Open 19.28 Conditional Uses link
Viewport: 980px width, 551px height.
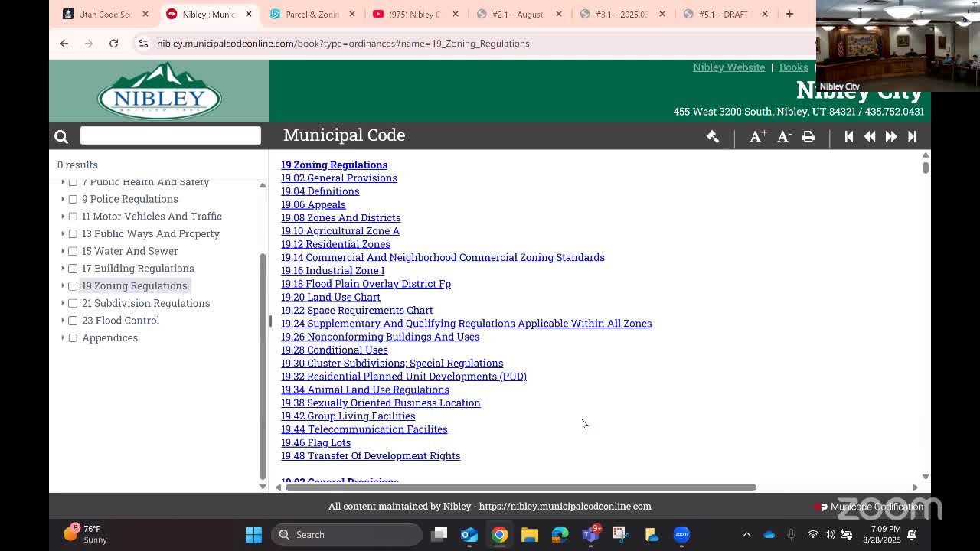tap(334, 350)
